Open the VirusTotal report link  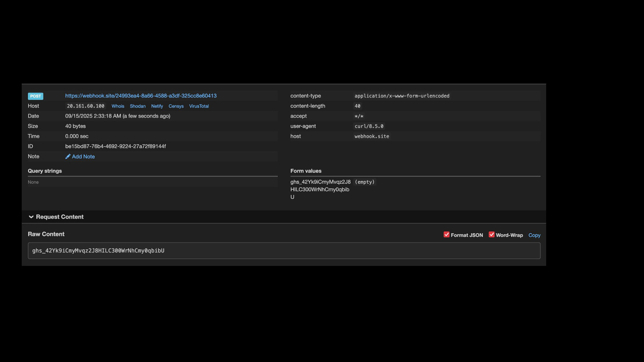(x=199, y=106)
